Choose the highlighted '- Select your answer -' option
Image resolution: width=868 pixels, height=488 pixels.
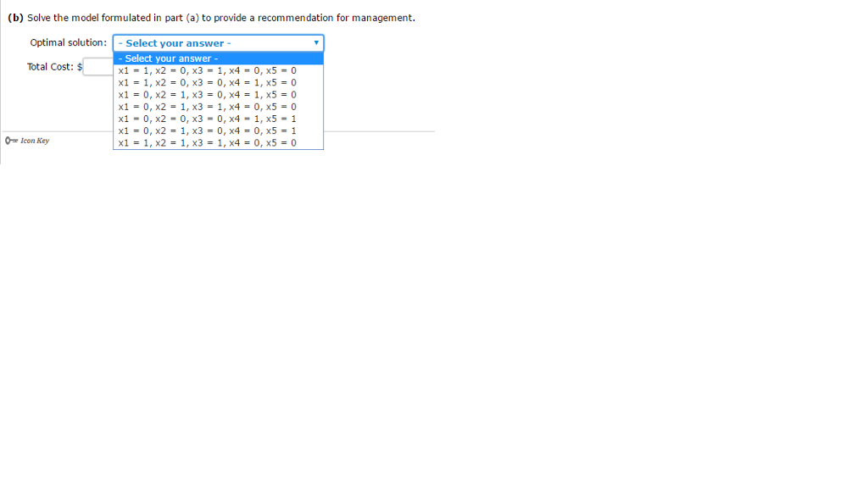coord(218,58)
